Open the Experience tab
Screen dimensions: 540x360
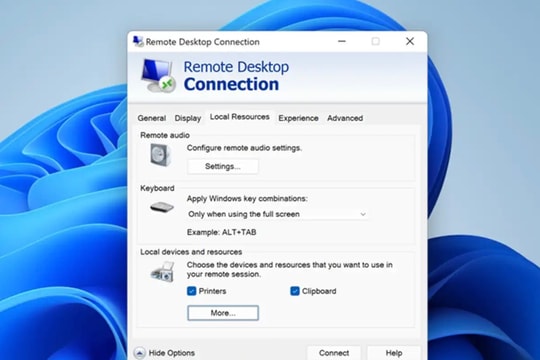click(298, 118)
